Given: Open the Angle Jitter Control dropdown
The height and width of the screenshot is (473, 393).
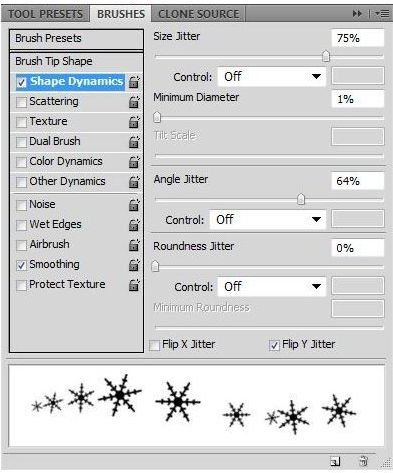Looking at the screenshot, I should 267,220.
